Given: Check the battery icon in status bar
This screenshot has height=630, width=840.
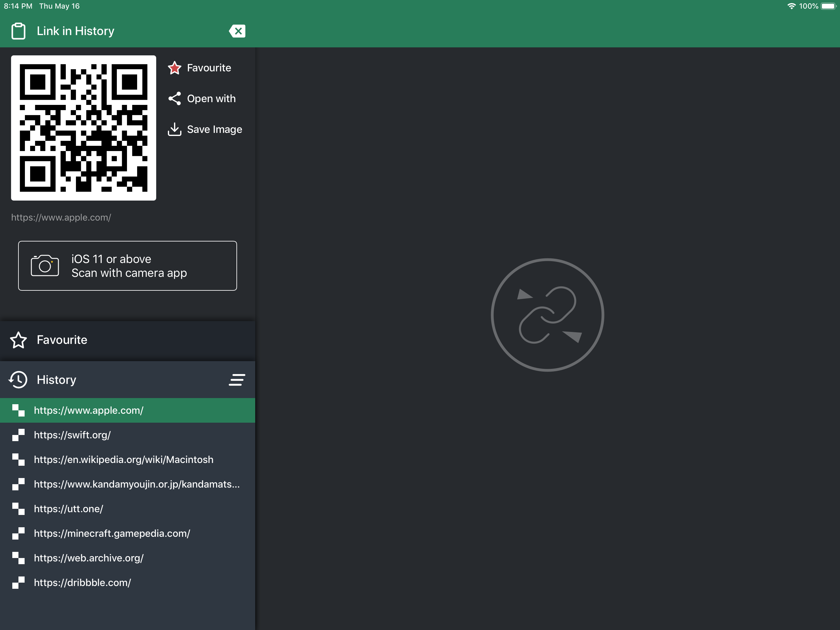Looking at the screenshot, I should tap(829, 6).
